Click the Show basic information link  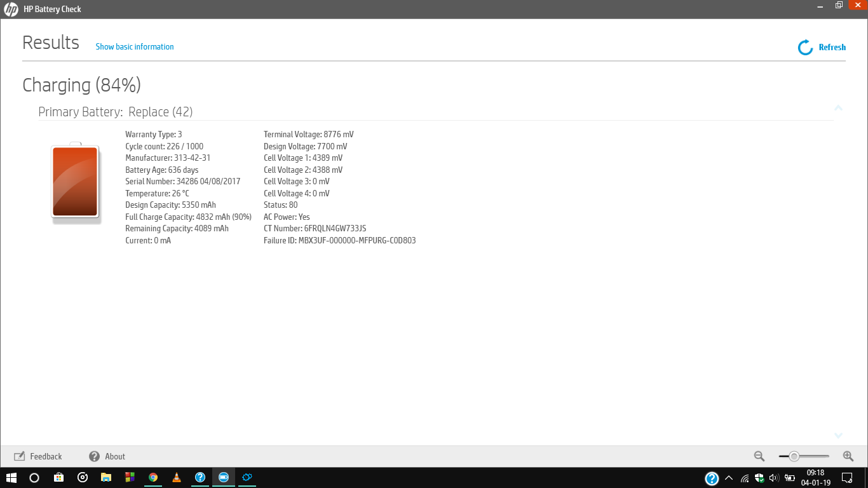coord(134,46)
